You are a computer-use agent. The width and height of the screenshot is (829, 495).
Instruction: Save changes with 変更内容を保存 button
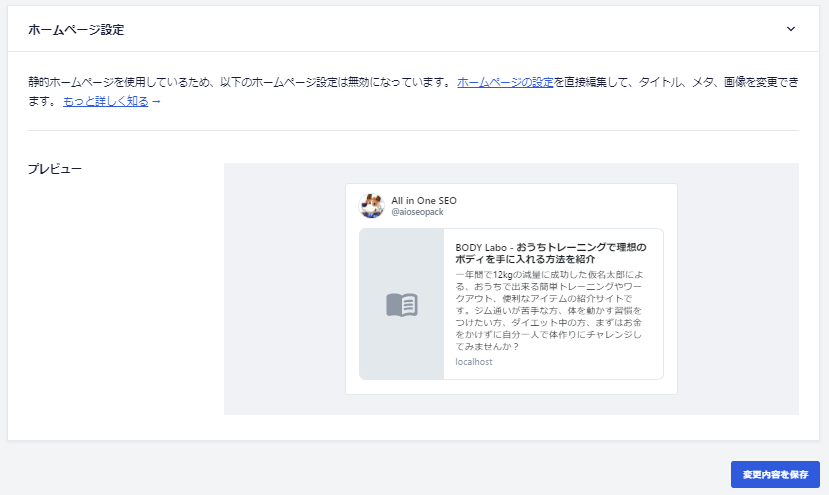775,474
